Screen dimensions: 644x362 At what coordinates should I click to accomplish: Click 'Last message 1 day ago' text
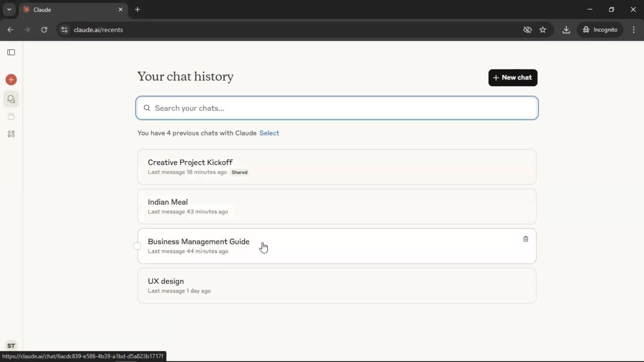click(179, 291)
